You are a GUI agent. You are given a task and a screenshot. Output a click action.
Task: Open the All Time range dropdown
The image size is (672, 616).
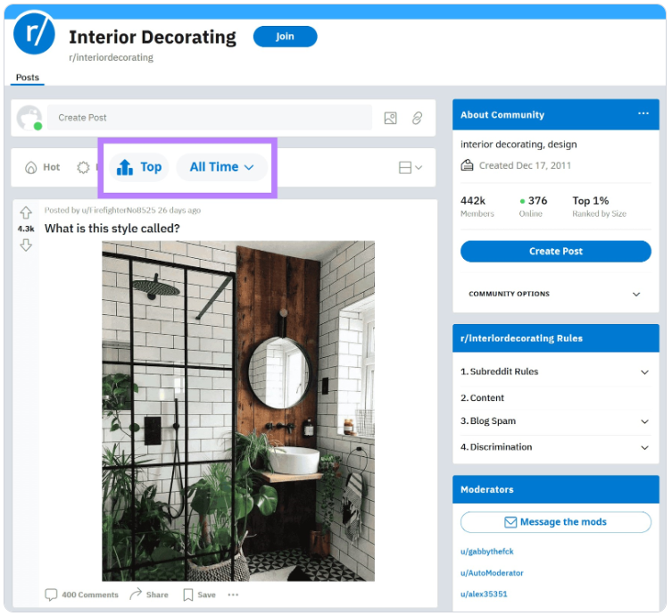[221, 167]
